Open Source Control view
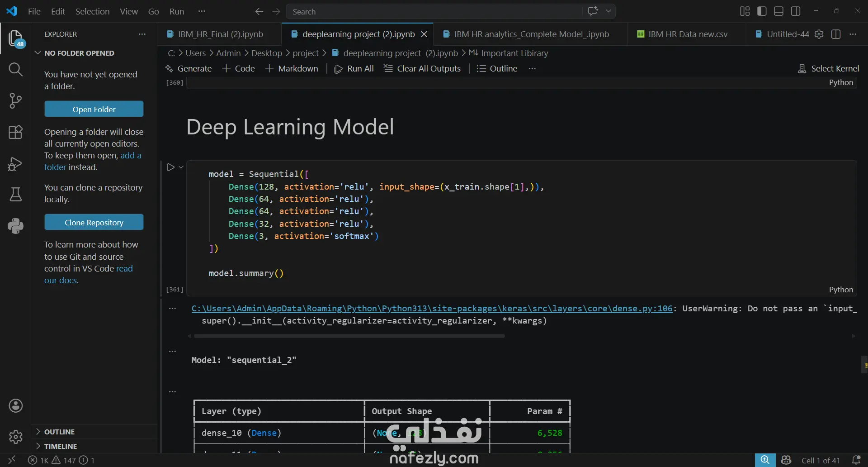 15,100
